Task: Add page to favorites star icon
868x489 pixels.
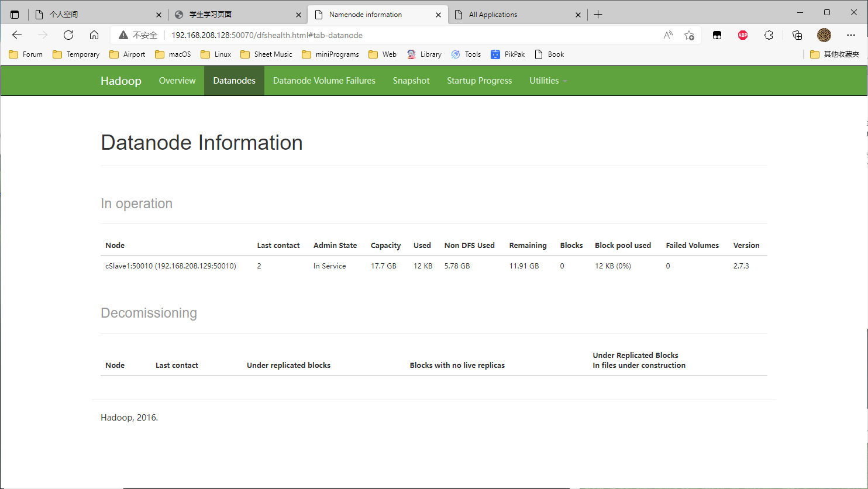Action: click(689, 35)
